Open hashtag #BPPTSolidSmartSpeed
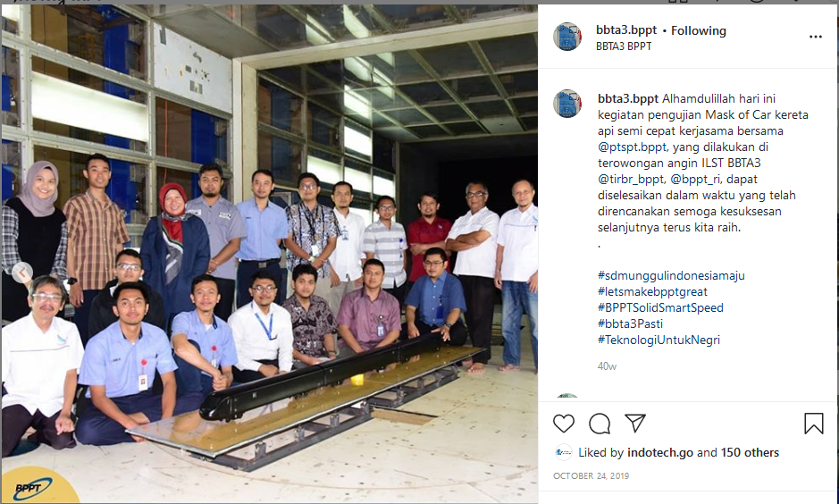 click(660, 307)
